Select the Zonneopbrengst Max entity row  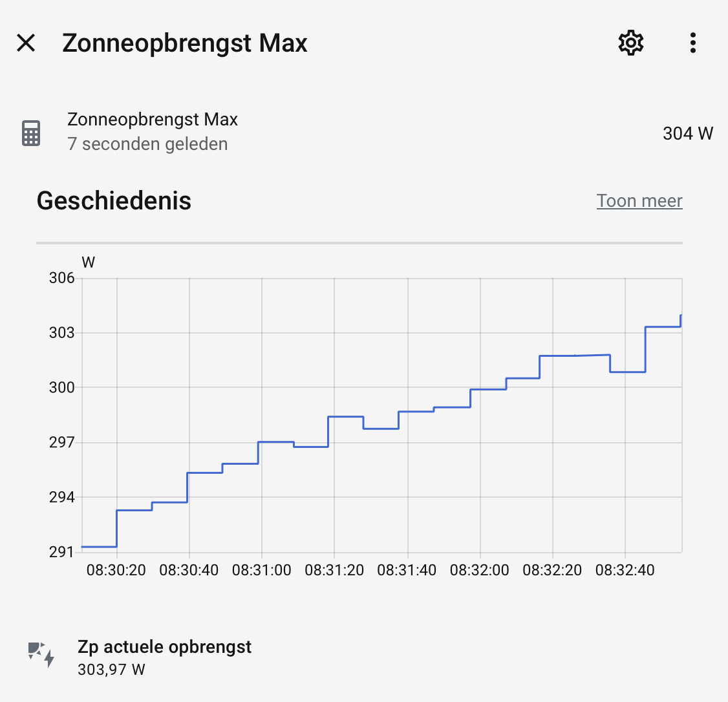tap(364, 133)
